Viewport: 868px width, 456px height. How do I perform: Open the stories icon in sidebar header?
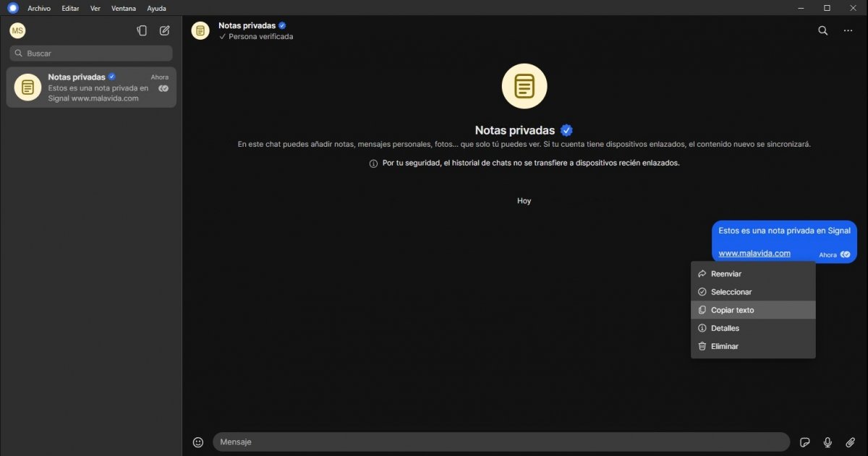coord(142,30)
